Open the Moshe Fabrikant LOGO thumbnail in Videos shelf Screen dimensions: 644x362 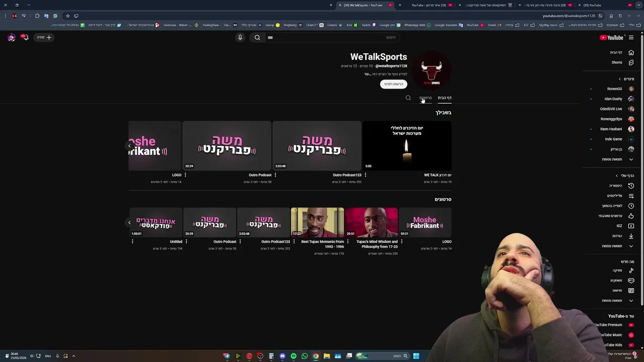[425, 222]
